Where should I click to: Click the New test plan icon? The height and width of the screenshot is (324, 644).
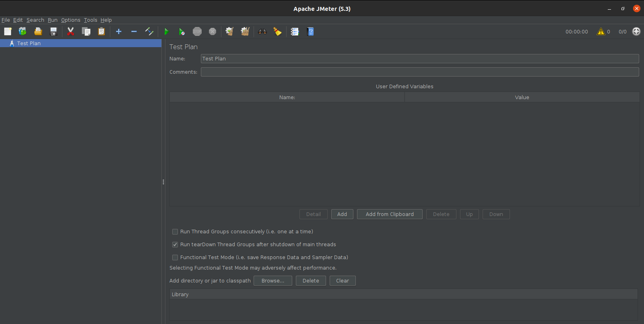8,31
